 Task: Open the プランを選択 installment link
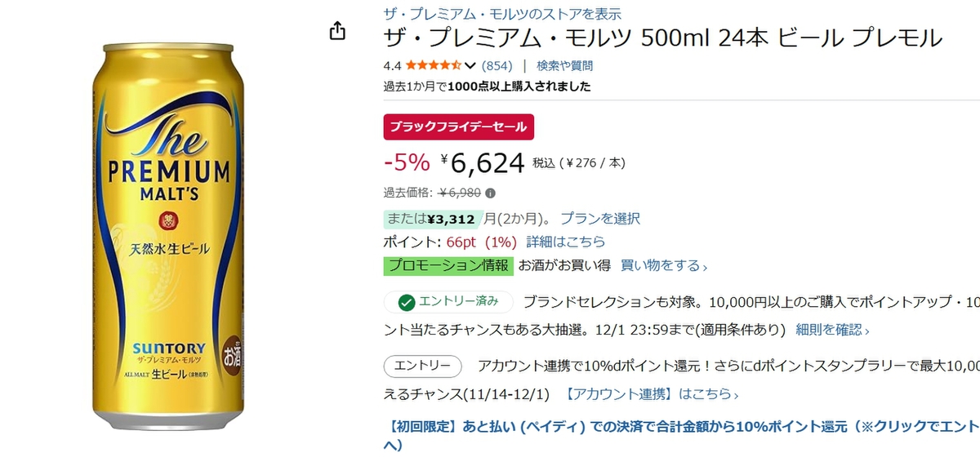(x=600, y=218)
